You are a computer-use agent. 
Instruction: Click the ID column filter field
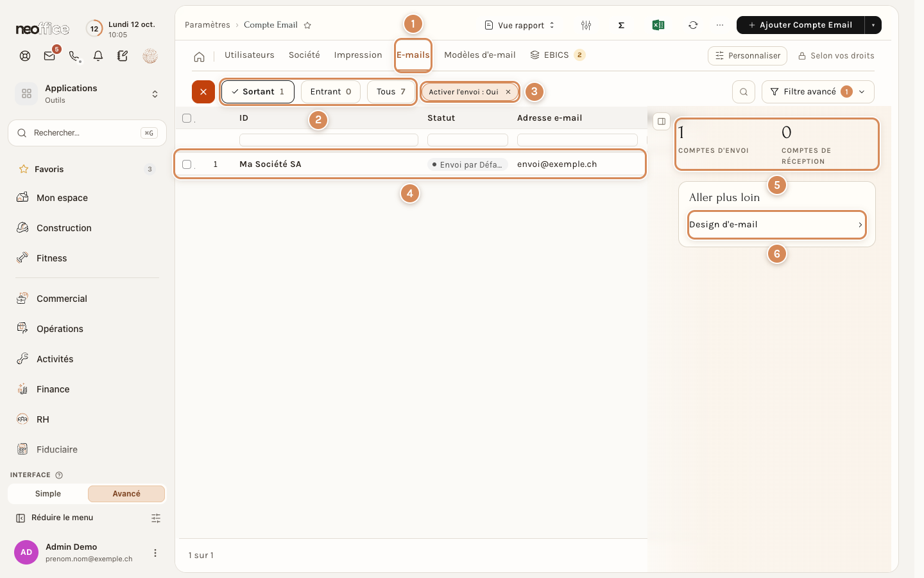pyautogui.click(x=329, y=140)
